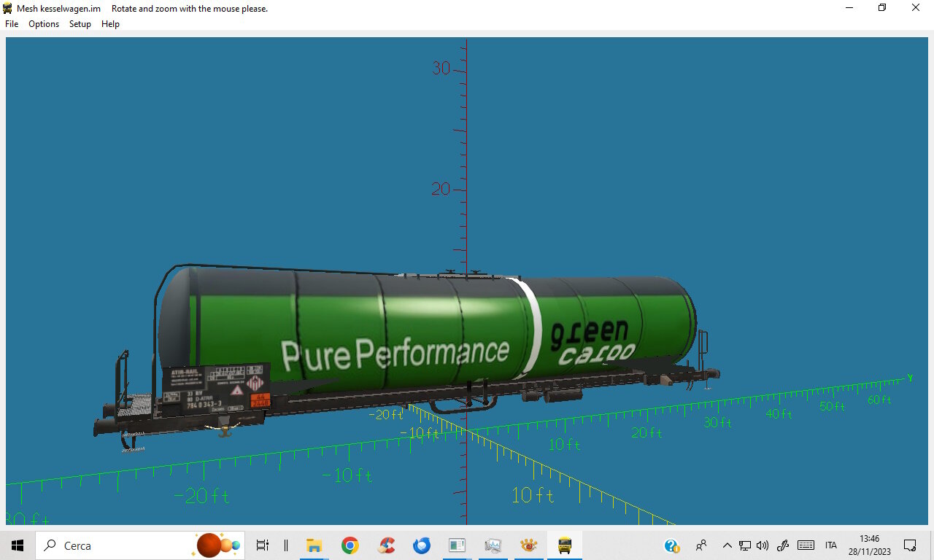Open the notification center icon

[x=910, y=545]
